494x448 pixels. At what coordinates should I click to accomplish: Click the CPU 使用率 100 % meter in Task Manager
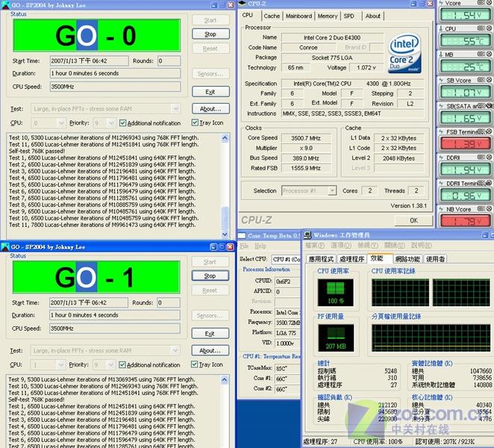pyautogui.click(x=336, y=293)
